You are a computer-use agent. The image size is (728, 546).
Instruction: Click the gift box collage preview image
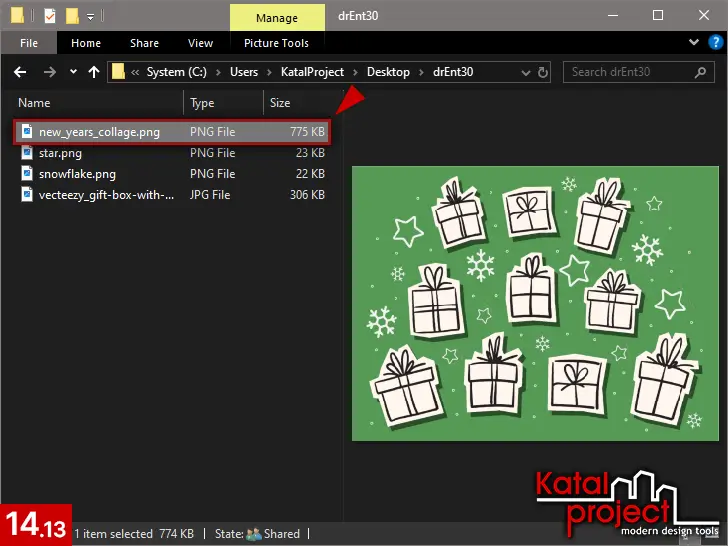(533, 302)
